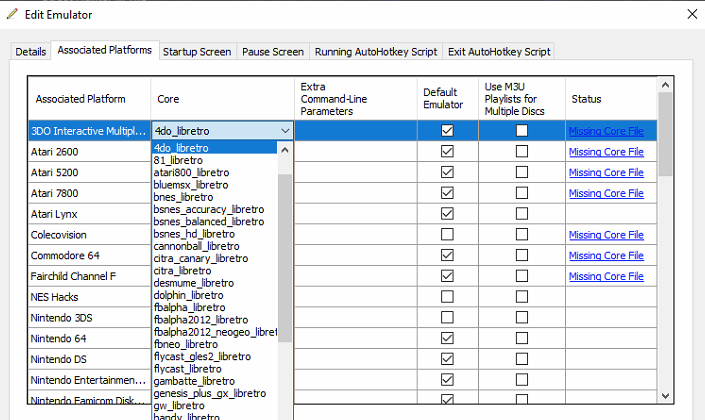Image resolution: width=705 pixels, height=420 pixels.
Task: Close the Edit Emulator window
Action: pos(690,14)
